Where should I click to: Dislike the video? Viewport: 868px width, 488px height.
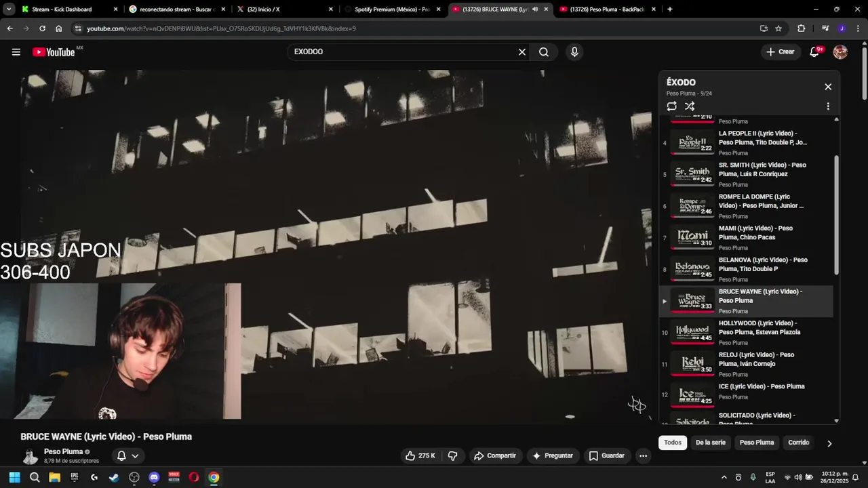(x=453, y=455)
